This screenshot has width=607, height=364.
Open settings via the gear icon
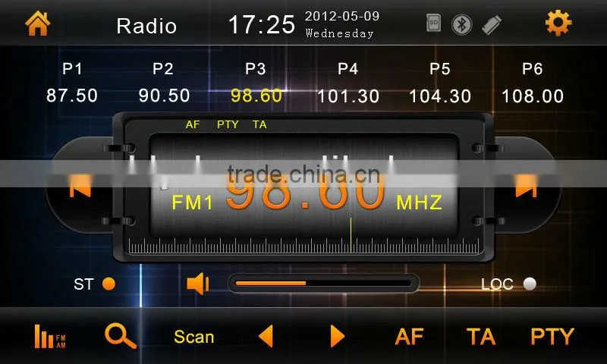pos(558,24)
